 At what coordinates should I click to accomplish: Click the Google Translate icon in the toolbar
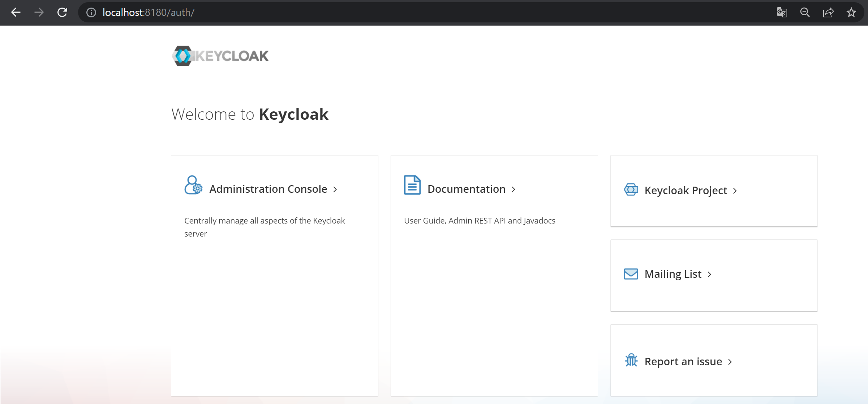coord(782,12)
